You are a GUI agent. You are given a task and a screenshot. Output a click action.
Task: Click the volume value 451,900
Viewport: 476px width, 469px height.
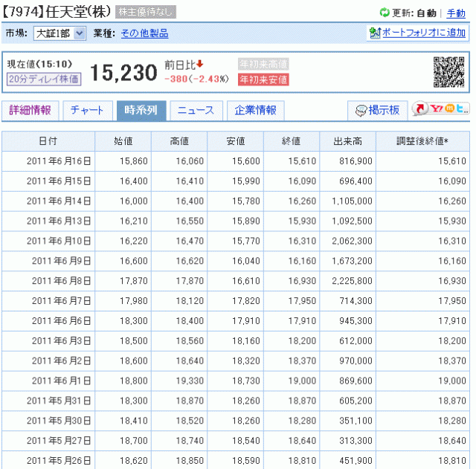click(x=356, y=461)
